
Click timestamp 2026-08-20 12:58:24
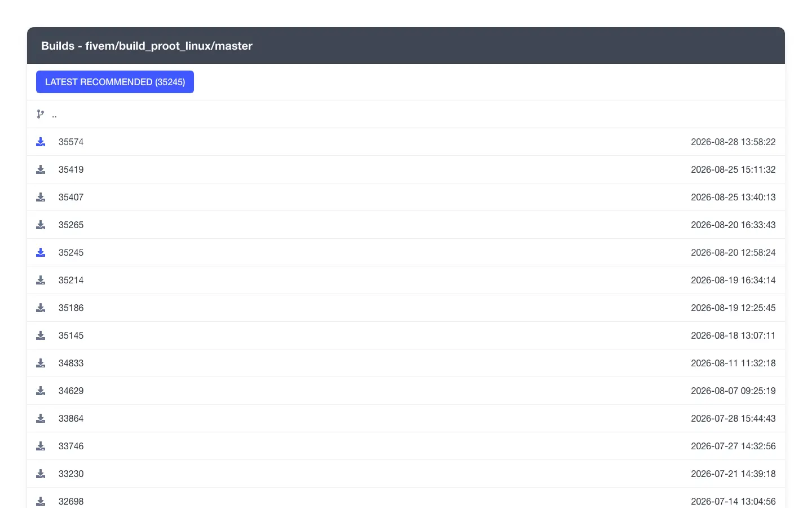point(733,252)
